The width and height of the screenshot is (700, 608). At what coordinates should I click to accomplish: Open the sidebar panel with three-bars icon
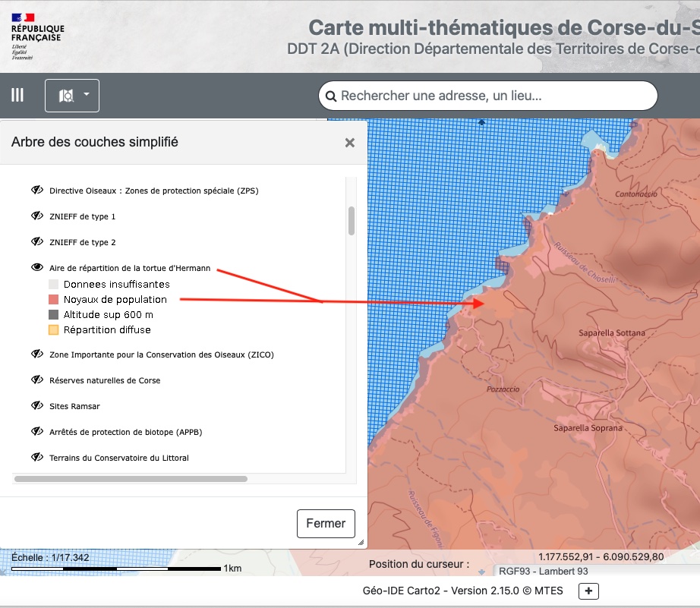[x=17, y=95]
